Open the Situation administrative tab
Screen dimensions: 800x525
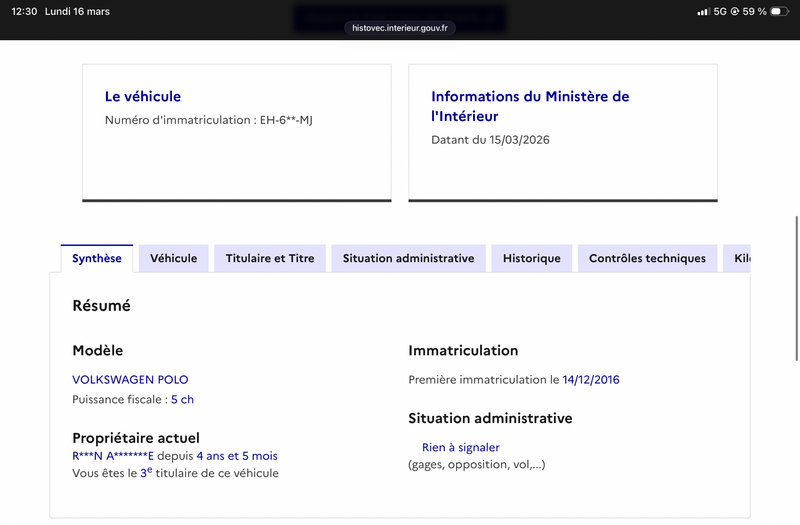(x=408, y=258)
